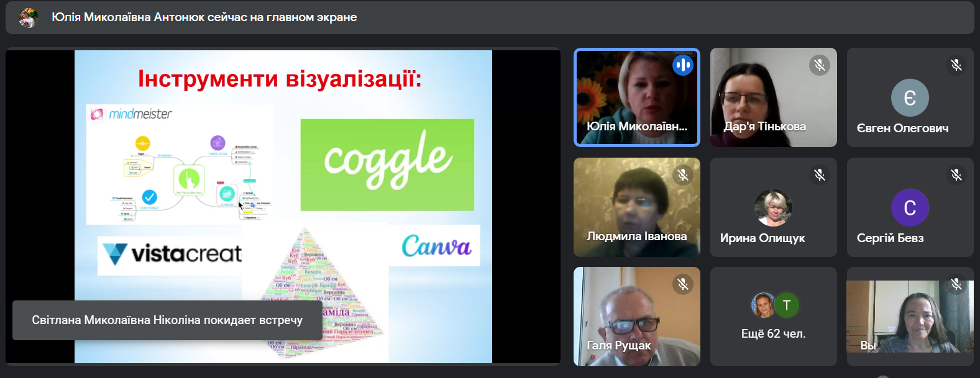980x378 pixels.
Task: Click the Canva logo on the presented slide
Action: tap(436, 246)
